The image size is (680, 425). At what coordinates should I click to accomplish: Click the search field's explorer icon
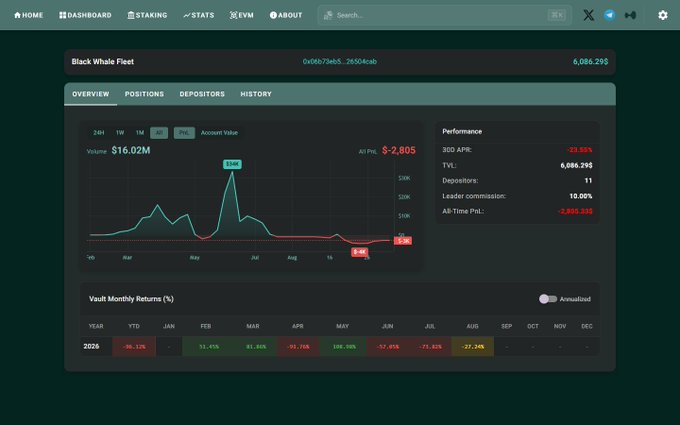pos(328,16)
